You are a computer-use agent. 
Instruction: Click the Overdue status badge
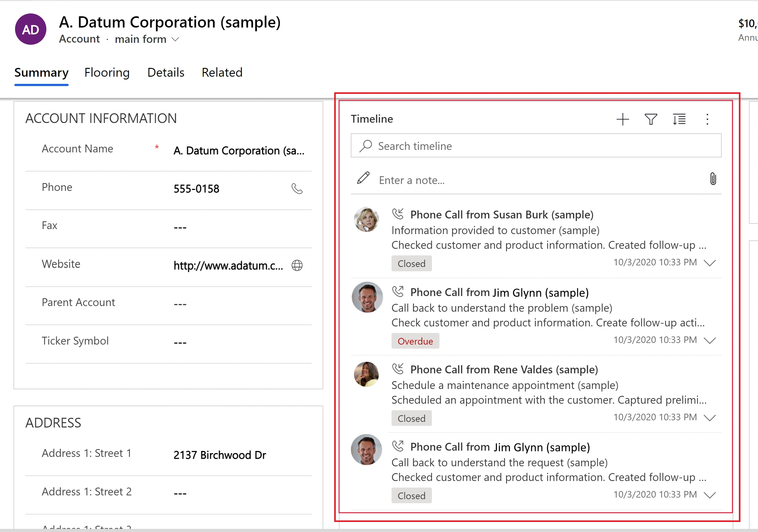(x=415, y=341)
